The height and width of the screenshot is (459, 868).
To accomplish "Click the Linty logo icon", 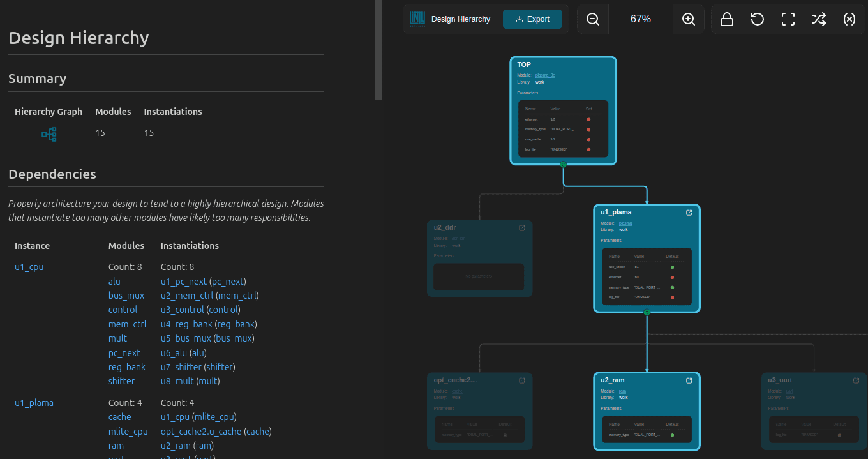I will [417, 19].
